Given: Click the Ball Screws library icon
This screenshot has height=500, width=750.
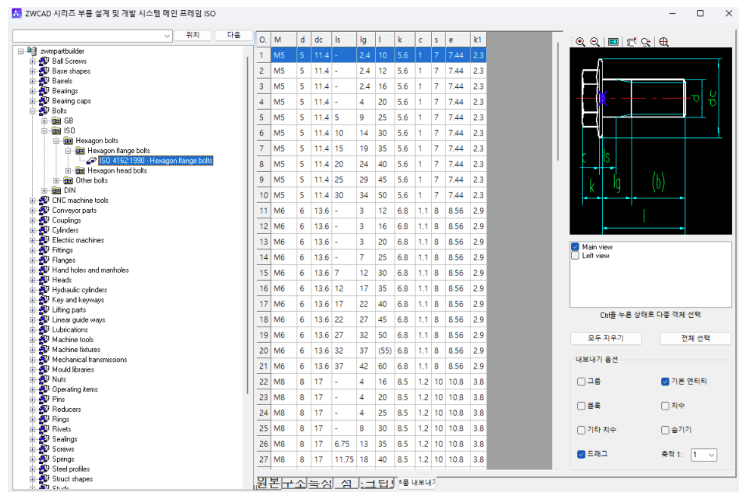Looking at the screenshot, I should pyautogui.click(x=44, y=61).
